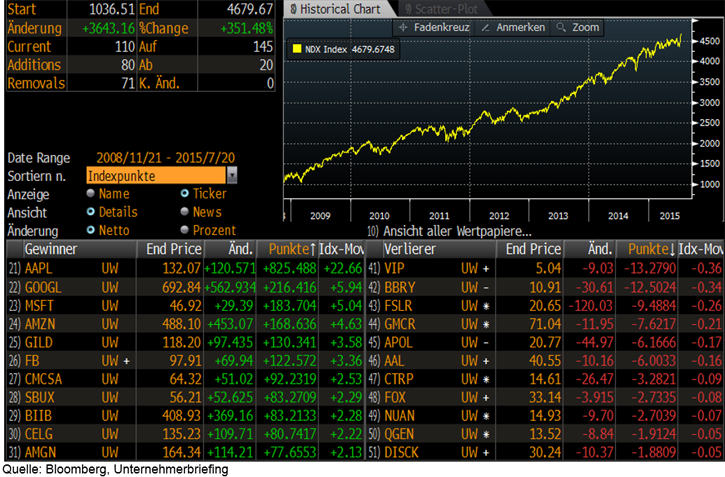
Task: Open the AAPL winner row
Action: coord(185,268)
